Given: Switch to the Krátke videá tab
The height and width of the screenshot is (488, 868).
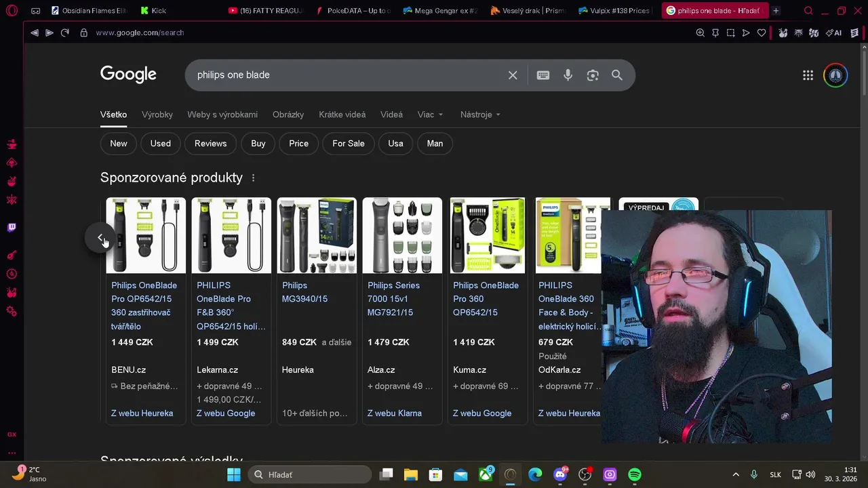Looking at the screenshot, I should coord(342,115).
